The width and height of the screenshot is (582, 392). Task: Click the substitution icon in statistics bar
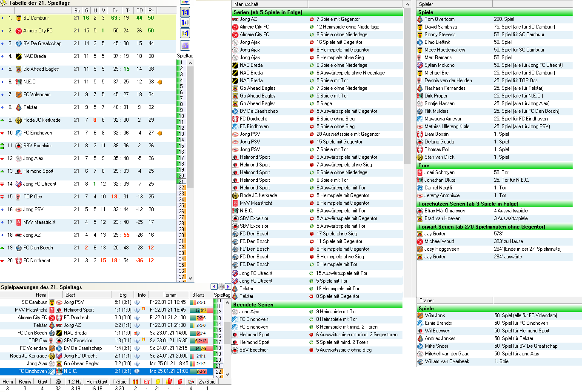[x=191, y=382]
